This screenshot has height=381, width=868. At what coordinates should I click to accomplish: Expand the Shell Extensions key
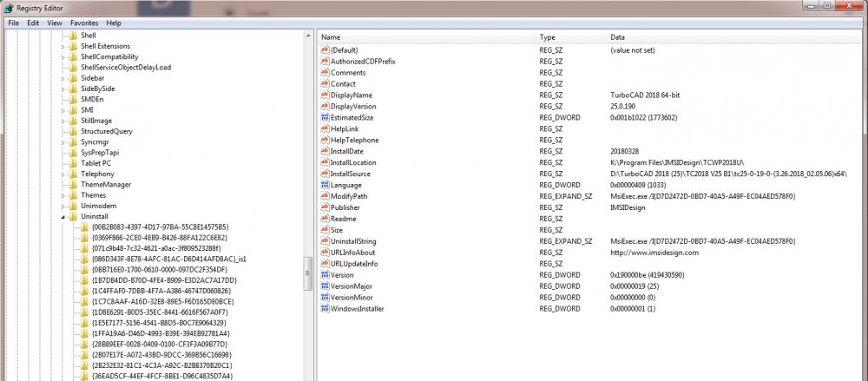click(x=62, y=47)
